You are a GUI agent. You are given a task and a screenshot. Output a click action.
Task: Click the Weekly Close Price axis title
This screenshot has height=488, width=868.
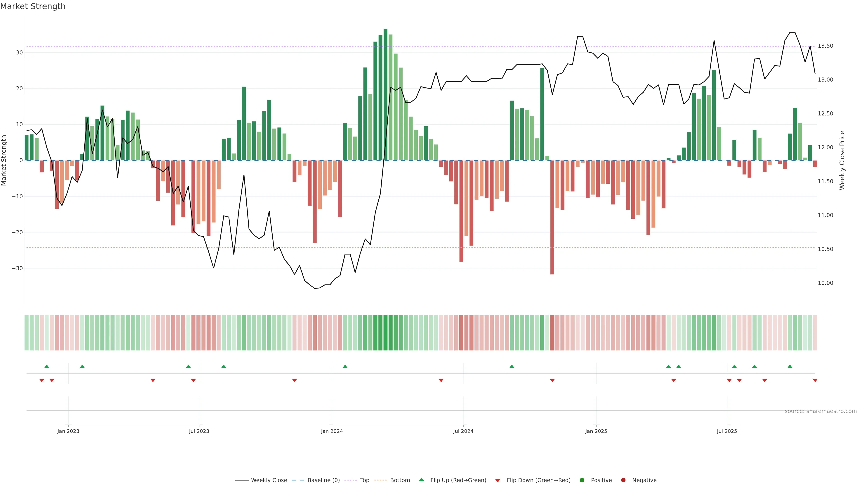tap(842, 160)
